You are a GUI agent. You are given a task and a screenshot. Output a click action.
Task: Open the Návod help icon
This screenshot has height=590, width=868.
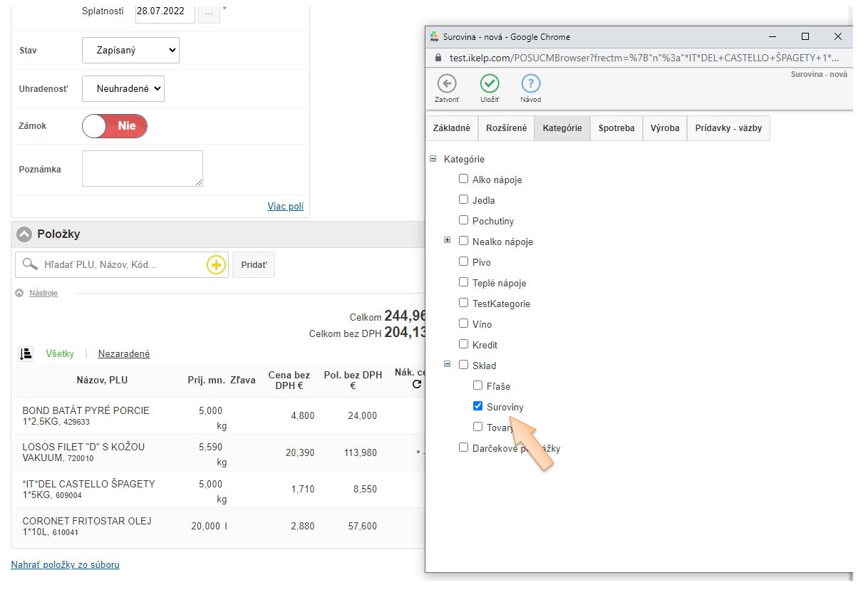[x=531, y=83]
